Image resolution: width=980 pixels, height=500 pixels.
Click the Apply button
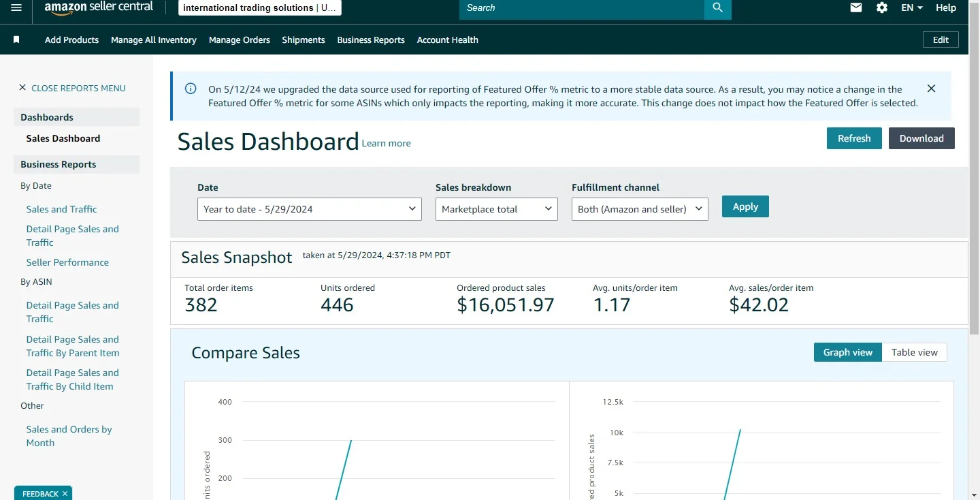coord(745,206)
